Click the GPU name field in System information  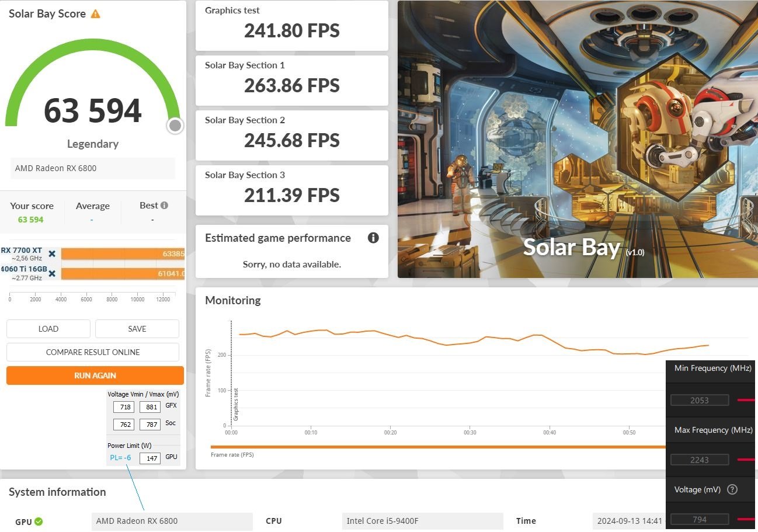[x=172, y=521]
